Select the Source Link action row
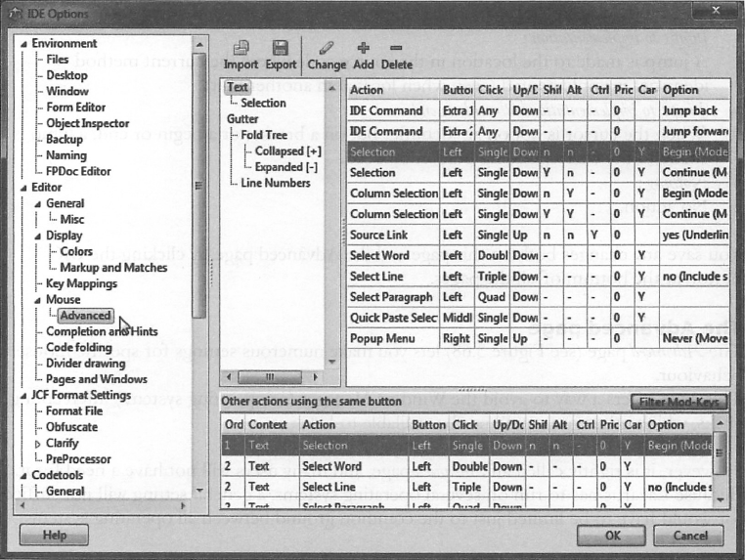The width and height of the screenshot is (745, 560). coord(380,236)
